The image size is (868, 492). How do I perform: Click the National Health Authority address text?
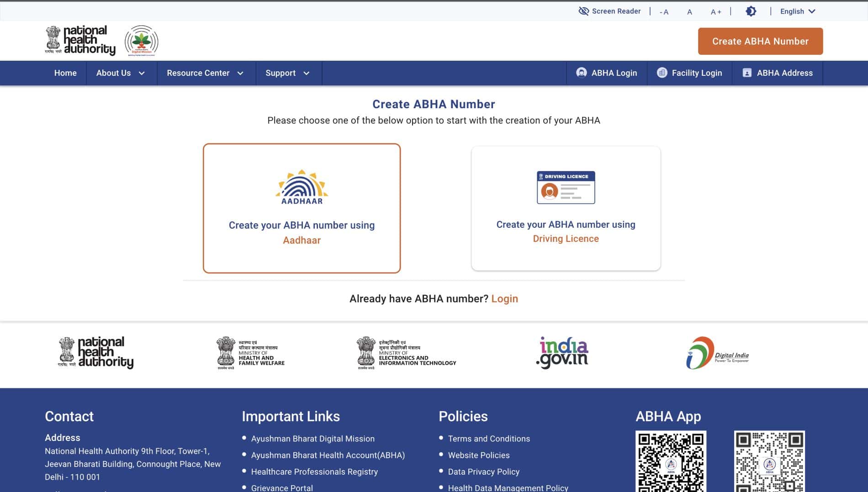click(132, 464)
